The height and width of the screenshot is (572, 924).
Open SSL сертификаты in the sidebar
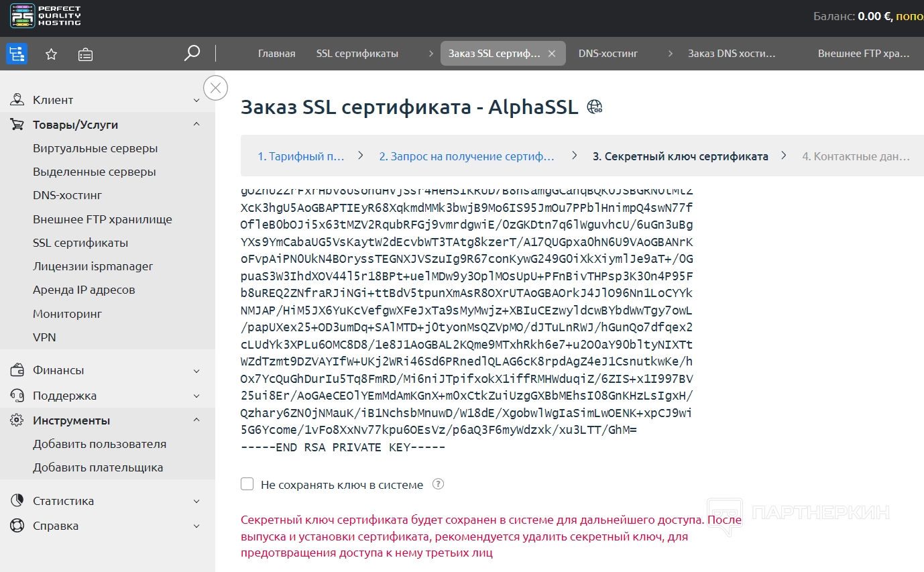tap(80, 243)
